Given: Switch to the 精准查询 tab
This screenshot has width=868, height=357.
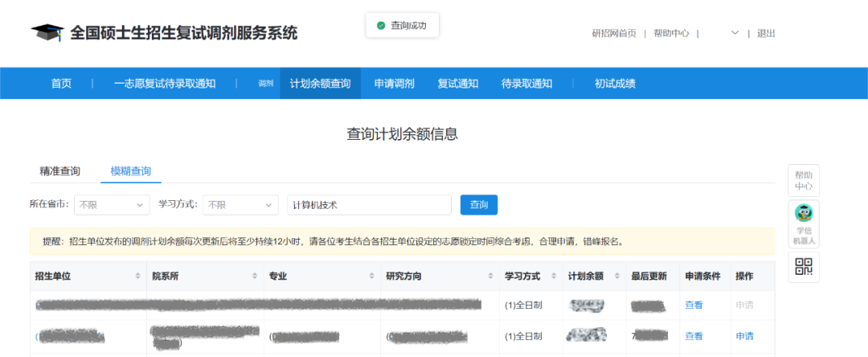Looking at the screenshot, I should coord(60,171).
